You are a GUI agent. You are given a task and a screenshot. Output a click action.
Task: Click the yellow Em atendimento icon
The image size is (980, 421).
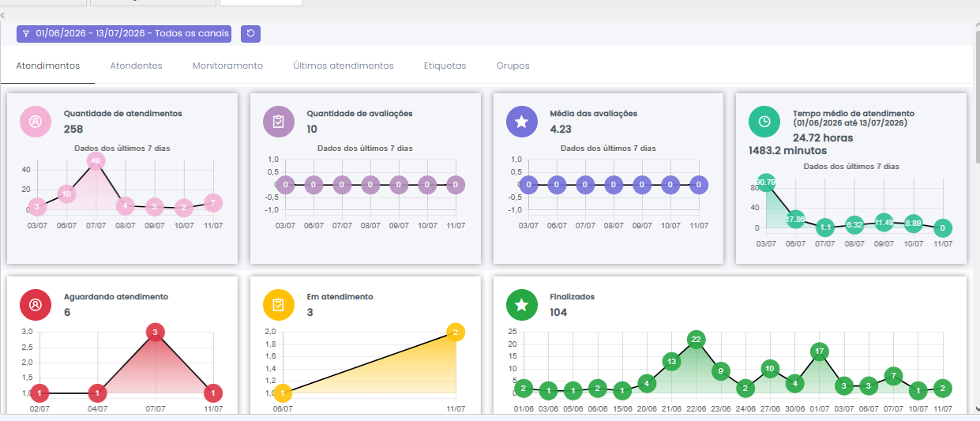[x=279, y=305]
